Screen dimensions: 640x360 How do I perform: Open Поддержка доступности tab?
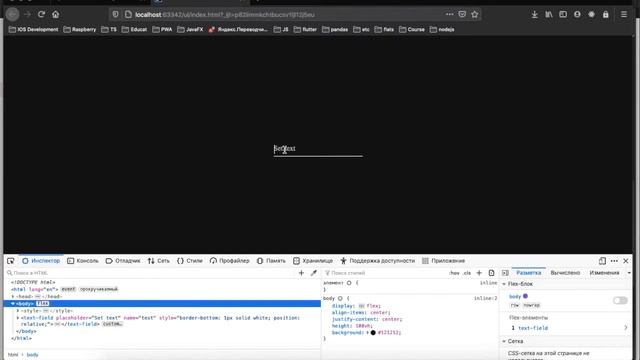[x=378, y=261]
